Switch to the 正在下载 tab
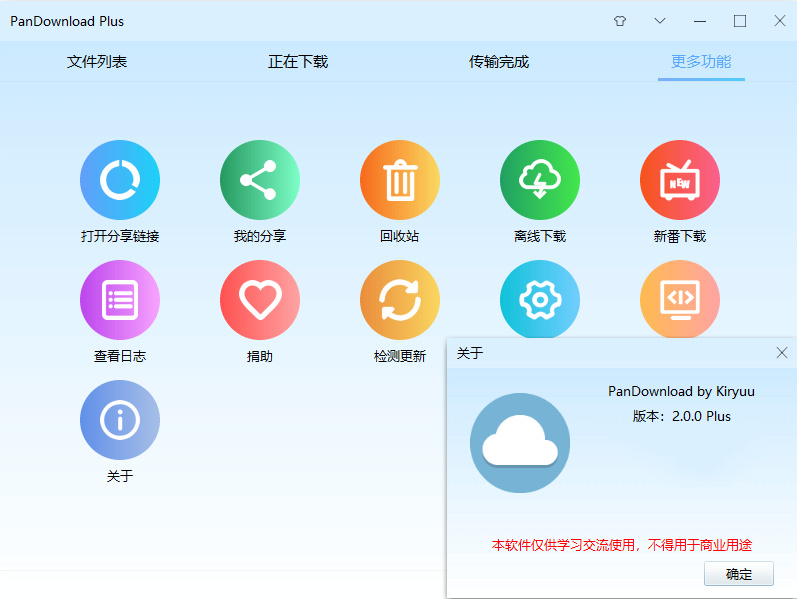 [x=298, y=62]
